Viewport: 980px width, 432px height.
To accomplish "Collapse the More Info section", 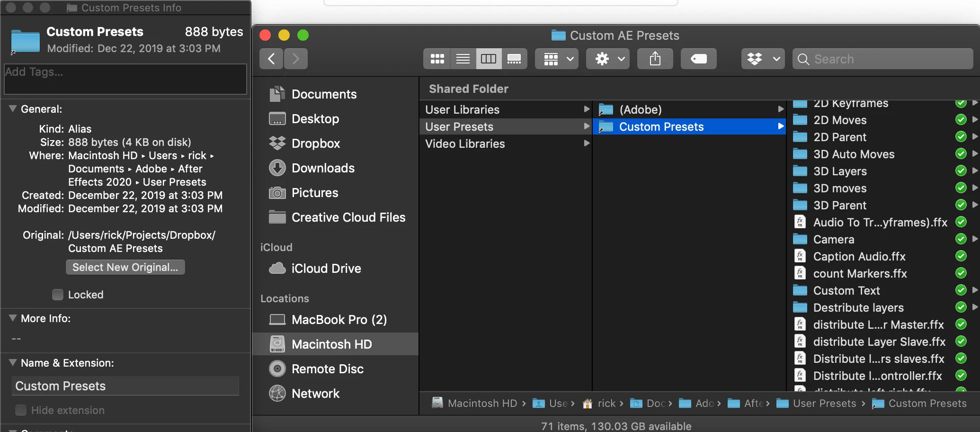I will [13, 318].
